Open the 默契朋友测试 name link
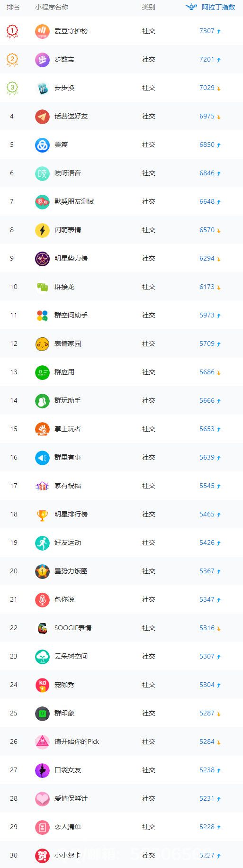The image size is (243, 868). tap(74, 201)
